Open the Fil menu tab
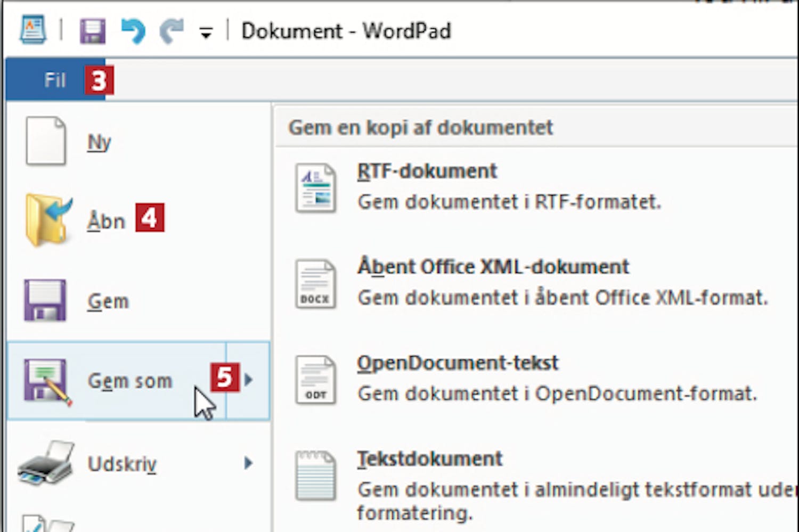The image size is (799, 532). (x=55, y=80)
